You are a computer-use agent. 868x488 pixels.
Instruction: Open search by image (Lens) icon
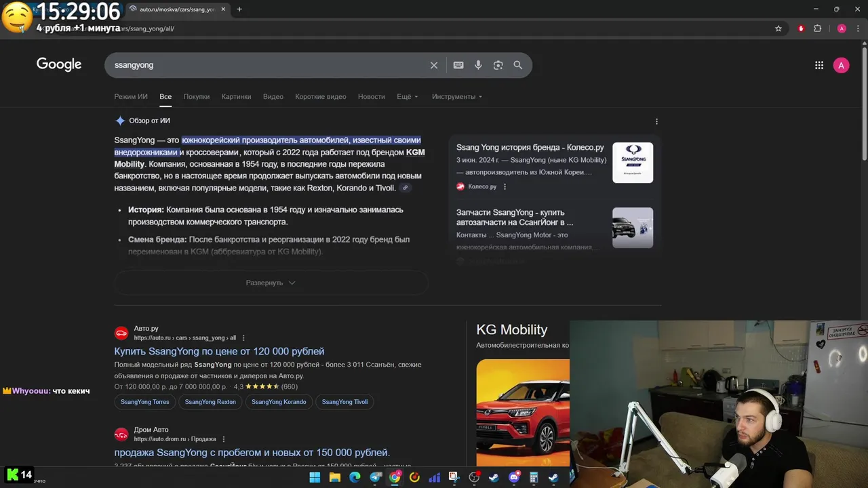click(x=498, y=65)
